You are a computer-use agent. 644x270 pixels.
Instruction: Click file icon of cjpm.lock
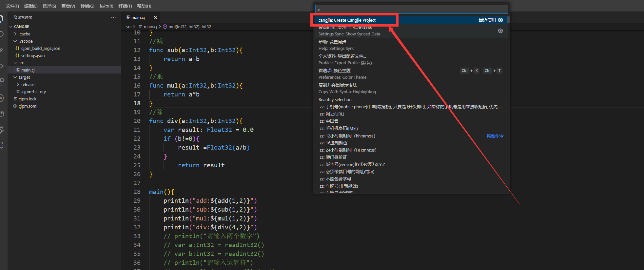coord(15,99)
